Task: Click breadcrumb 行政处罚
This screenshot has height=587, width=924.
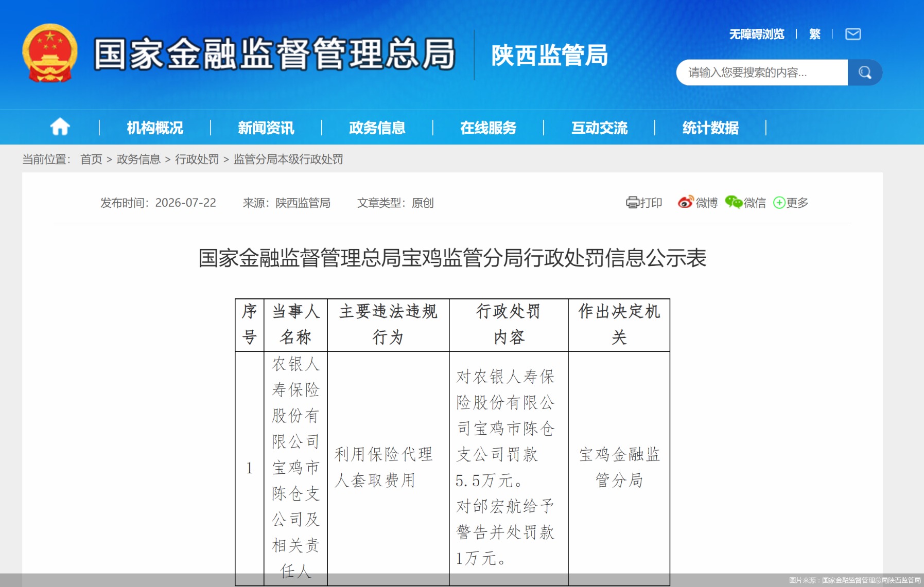Action: tap(197, 159)
